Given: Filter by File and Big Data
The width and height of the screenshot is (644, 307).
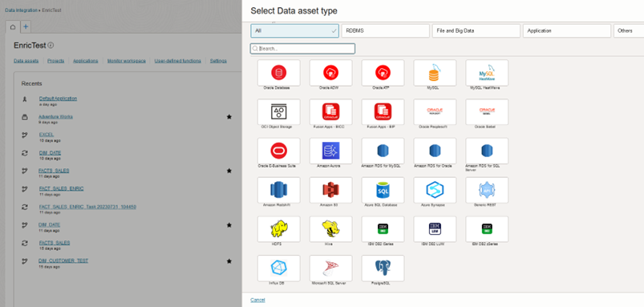Looking at the screenshot, I should coord(476,30).
